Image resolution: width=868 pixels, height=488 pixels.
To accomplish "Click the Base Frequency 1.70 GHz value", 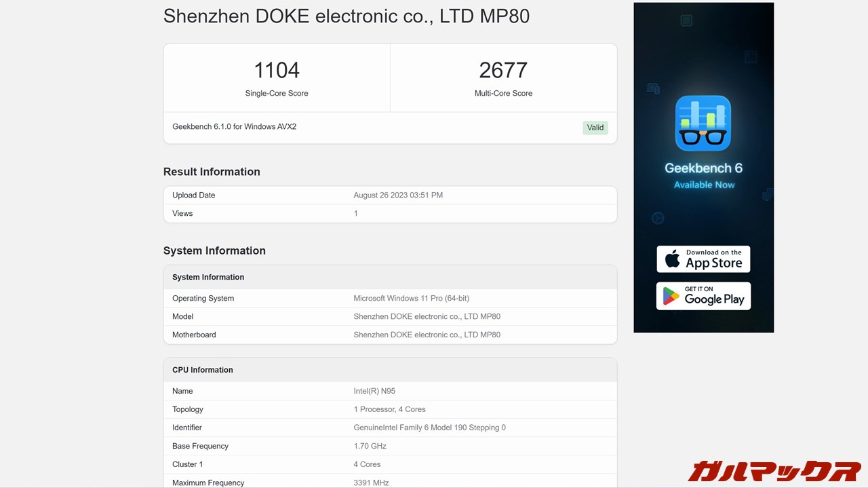I will coord(370,446).
